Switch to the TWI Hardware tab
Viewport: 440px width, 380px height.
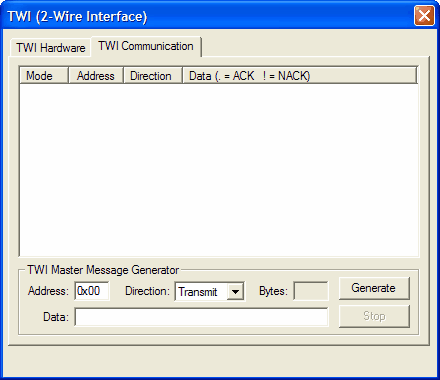50,48
